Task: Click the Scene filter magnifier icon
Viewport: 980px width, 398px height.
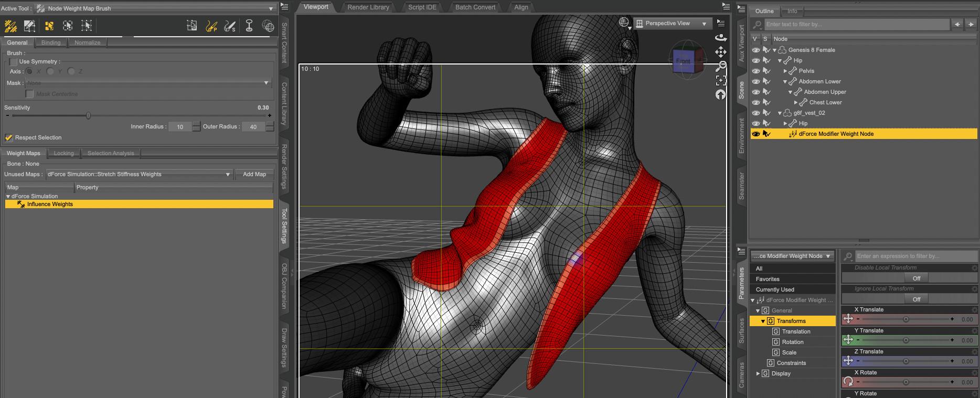Action: (x=757, y=25)
